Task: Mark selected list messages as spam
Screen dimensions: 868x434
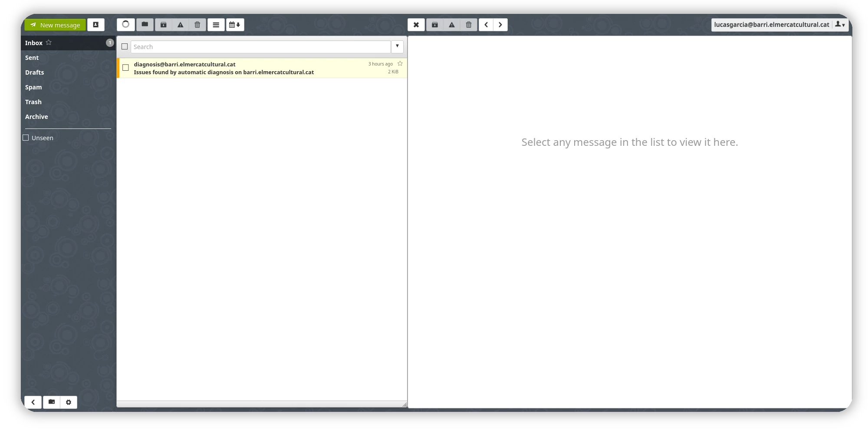Action: click(181, 25)
